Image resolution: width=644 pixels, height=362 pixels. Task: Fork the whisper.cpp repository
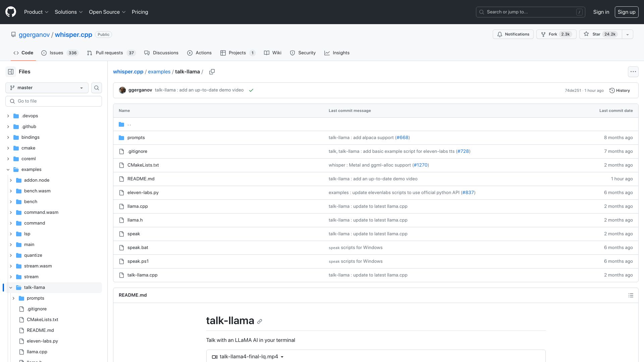click(x=556, y=34)
